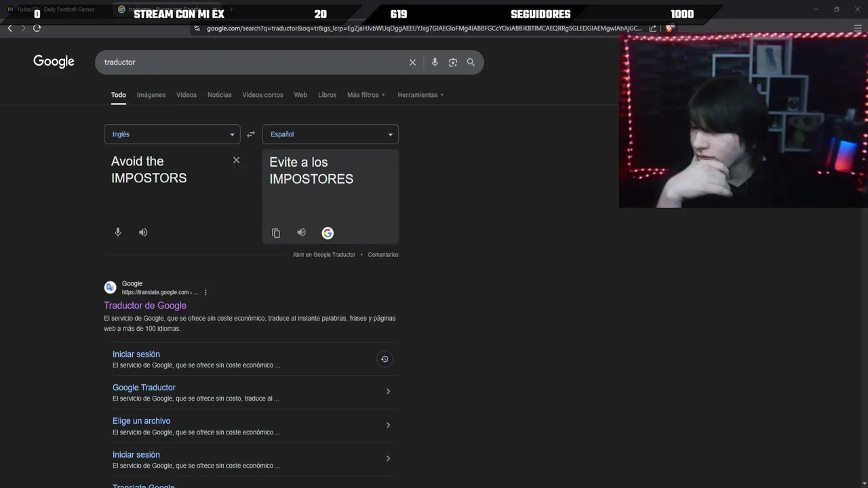
Task: Clear the source text Avoid the IMPOSTORS
Action: coord(236,160)
